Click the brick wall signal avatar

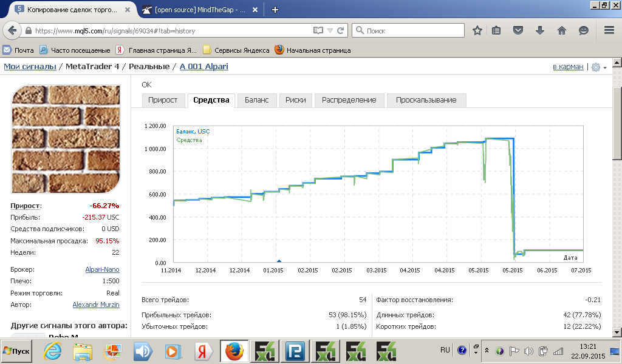[x=66, y=139]
